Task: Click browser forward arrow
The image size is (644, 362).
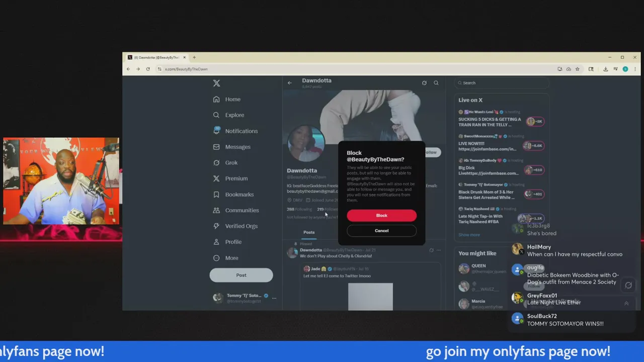Action: (138, 69)
